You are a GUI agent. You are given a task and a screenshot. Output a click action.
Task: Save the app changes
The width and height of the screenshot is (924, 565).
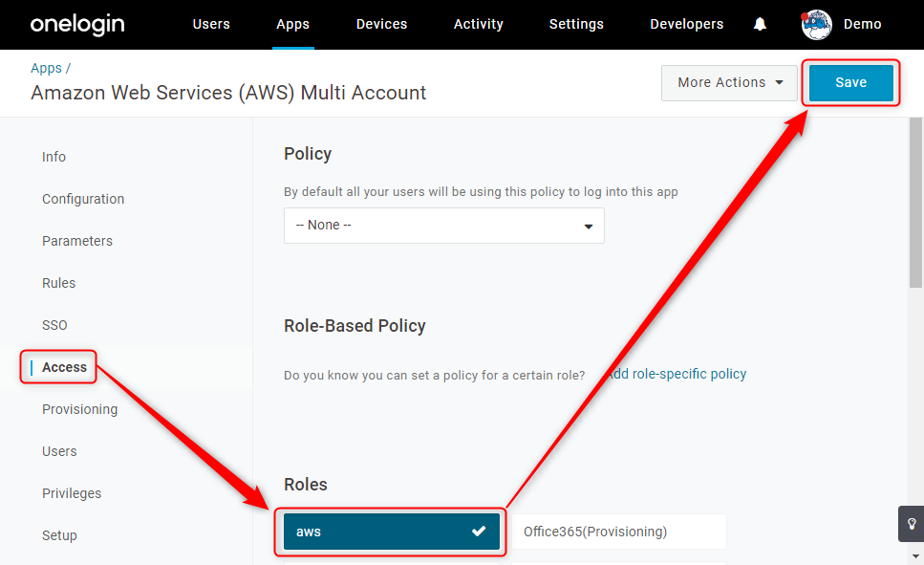coord(850,82)
